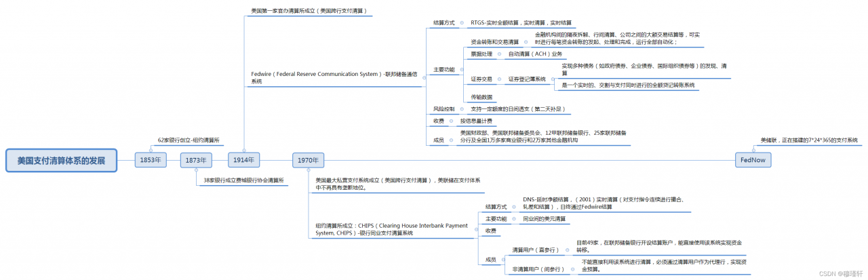
Task: Select the FedNow timeline node
Action: (753, 160)
